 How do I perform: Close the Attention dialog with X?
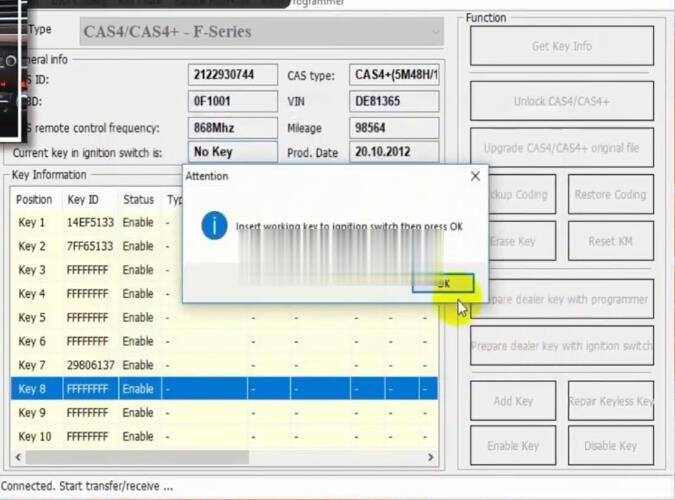pyautogui.click(x=475, y=176)
